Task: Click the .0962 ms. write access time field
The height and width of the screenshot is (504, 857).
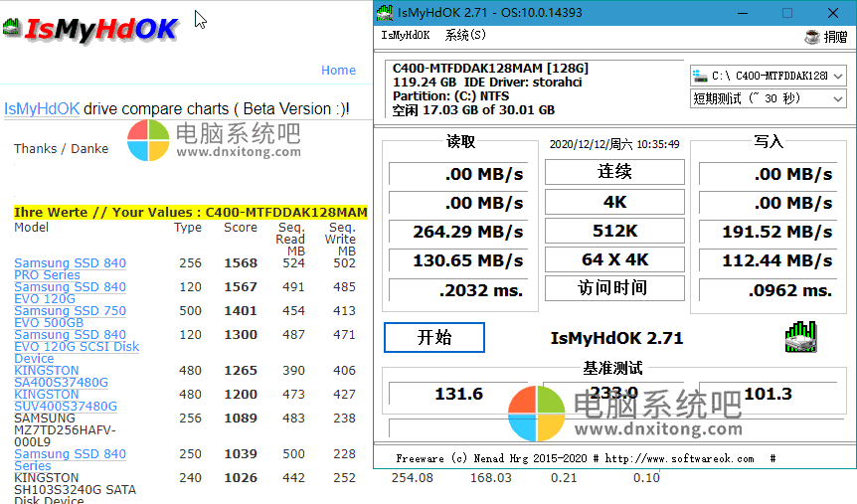Action: tap(769, 290)
